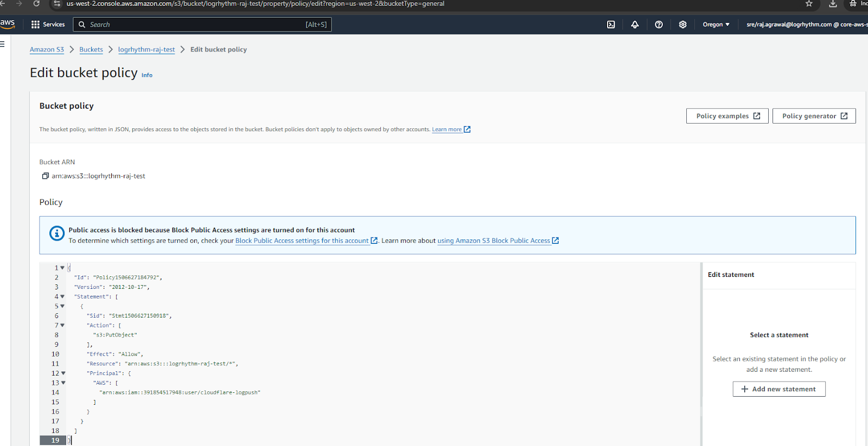Reload the page in browser
The height and width of the screenshot is (446, 868).
[36, 4]
